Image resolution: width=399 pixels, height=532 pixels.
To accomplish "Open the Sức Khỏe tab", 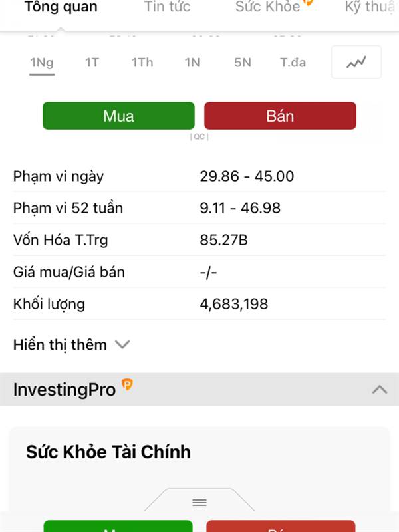I will (268, 7).
